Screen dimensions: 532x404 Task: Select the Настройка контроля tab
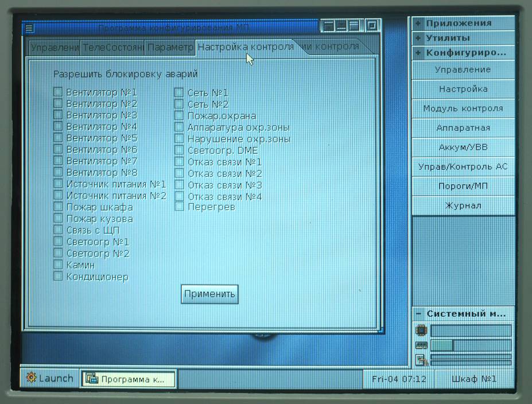pyautogui.click(x=246, y=47)
